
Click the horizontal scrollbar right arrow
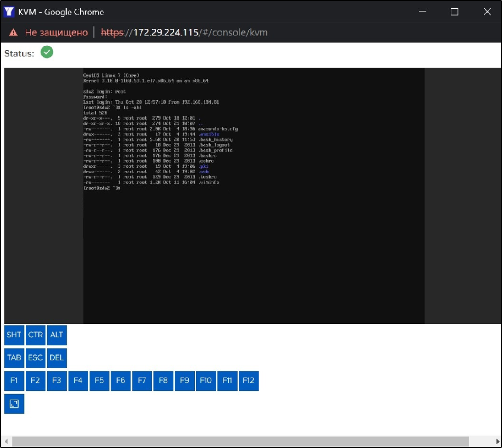coord(498,441)
